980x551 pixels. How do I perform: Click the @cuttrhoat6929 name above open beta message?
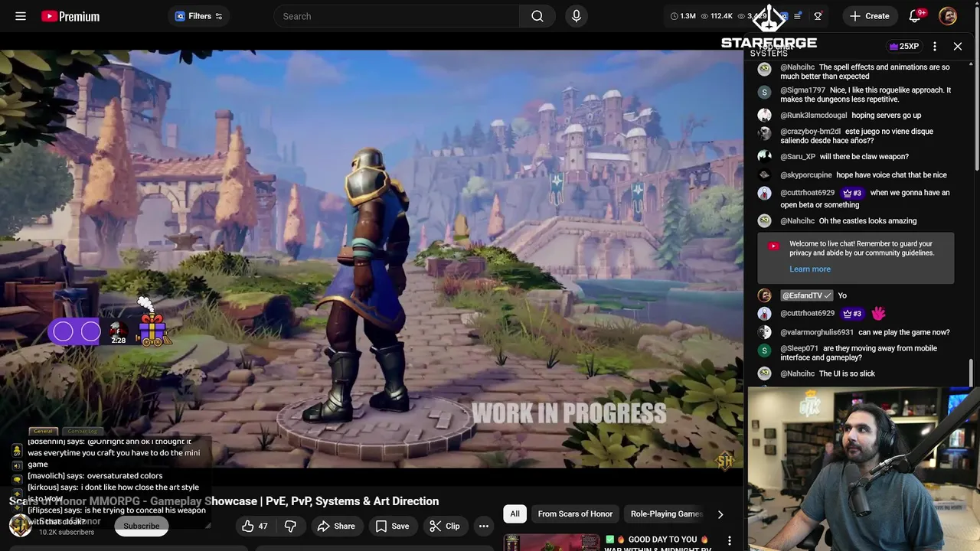pos(808,193)
